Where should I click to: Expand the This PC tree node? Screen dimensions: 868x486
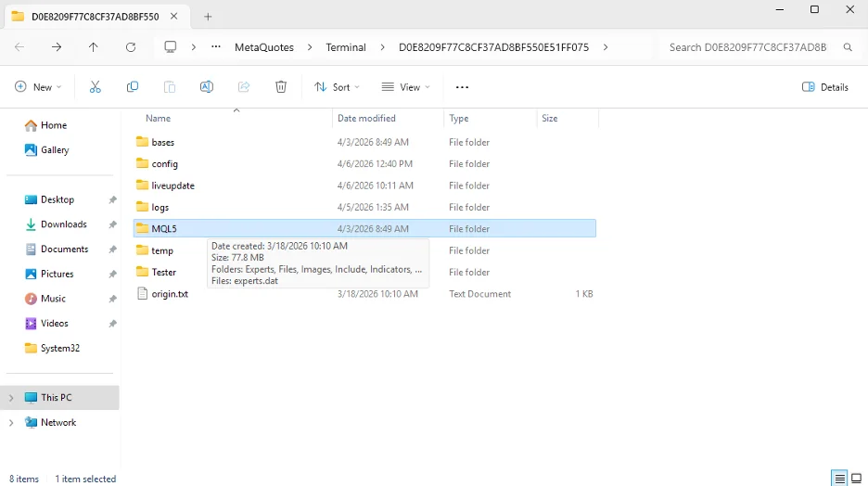[x=12, y=398]
